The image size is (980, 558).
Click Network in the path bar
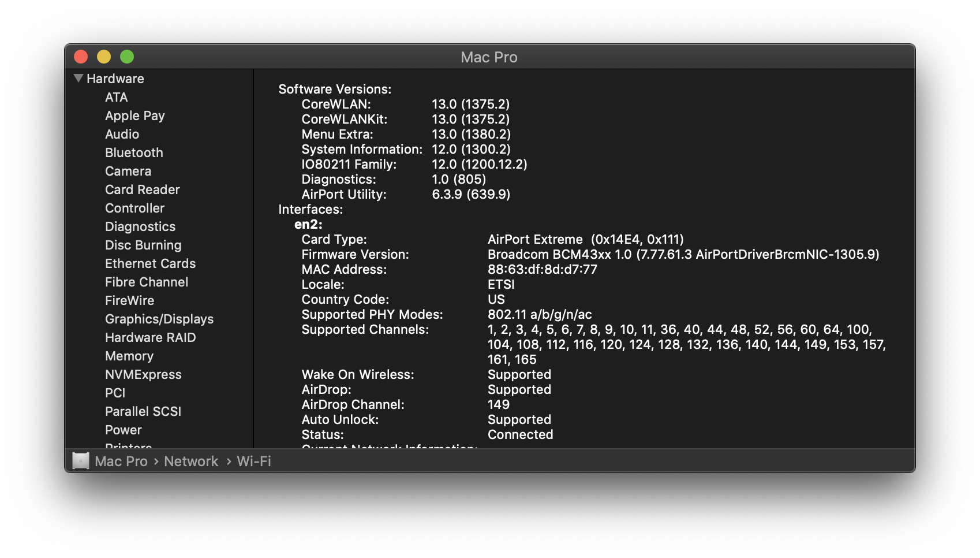(x=191, y=461)
